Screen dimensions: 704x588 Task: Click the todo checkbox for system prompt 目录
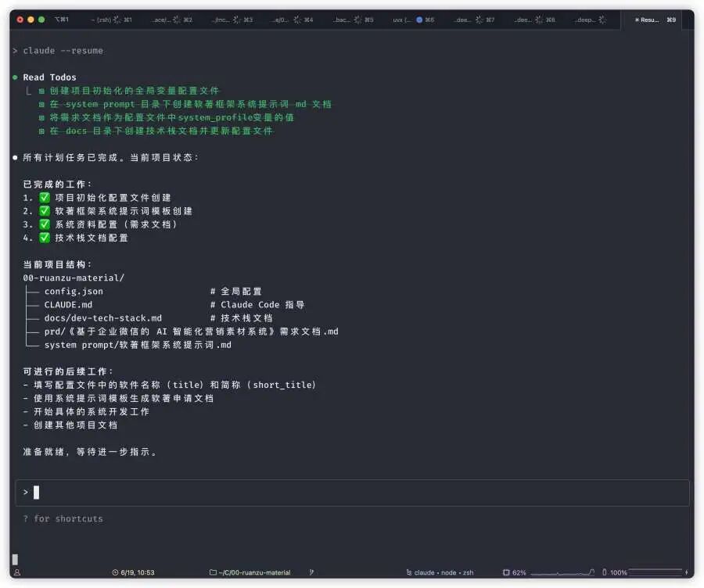[41, 104]
